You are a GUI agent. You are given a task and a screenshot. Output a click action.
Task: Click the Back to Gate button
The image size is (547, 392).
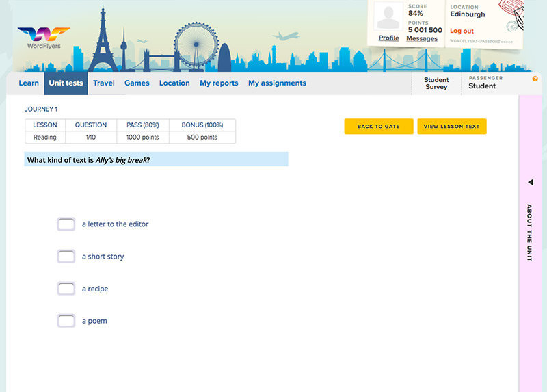point(379,127)
